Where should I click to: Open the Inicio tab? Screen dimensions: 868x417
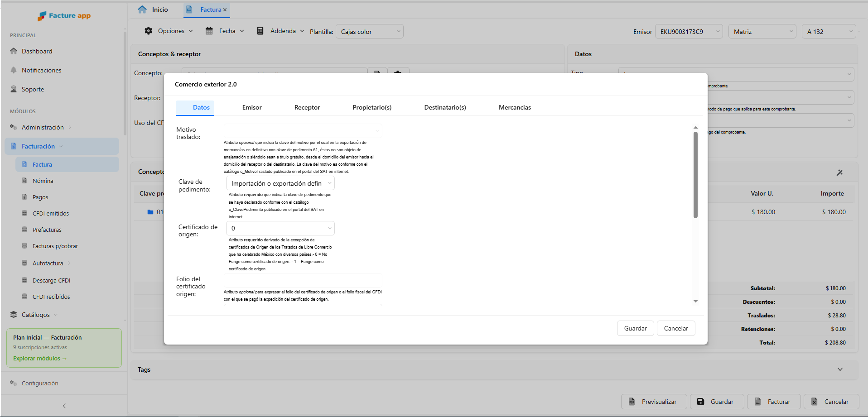pos(153,10)
